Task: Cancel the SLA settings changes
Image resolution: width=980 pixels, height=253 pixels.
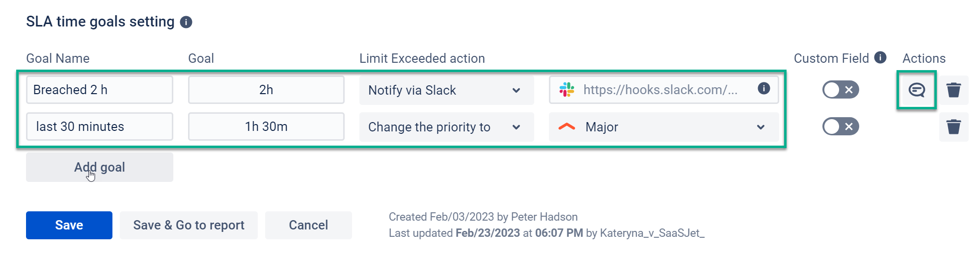Action: (308, 225)
